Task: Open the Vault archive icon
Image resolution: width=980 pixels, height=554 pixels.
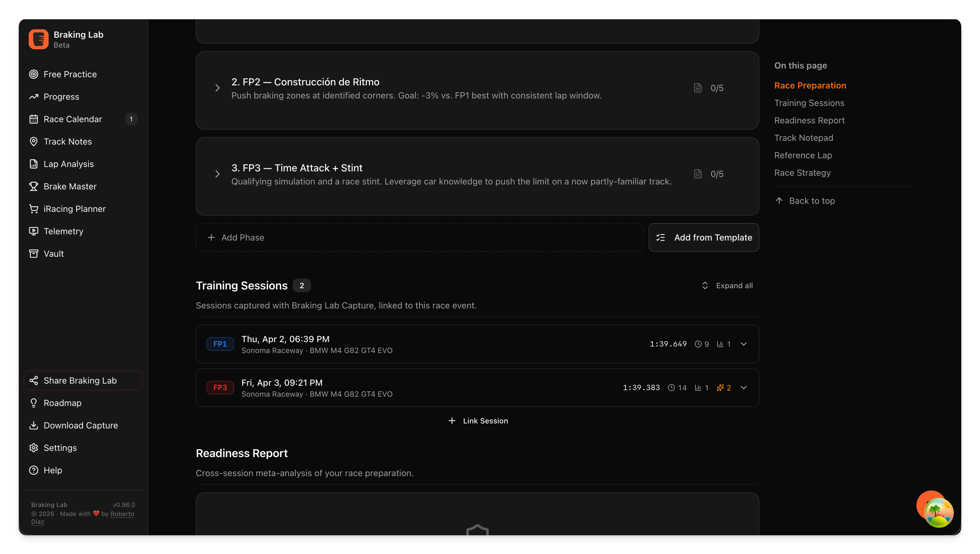Action: (33, 254)
